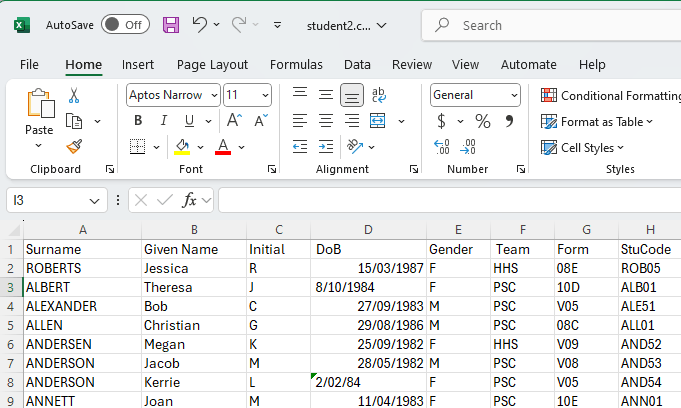This screenshot has width=681, height=408.
Task: Click the Copy icon
Action: click(74, 121)
